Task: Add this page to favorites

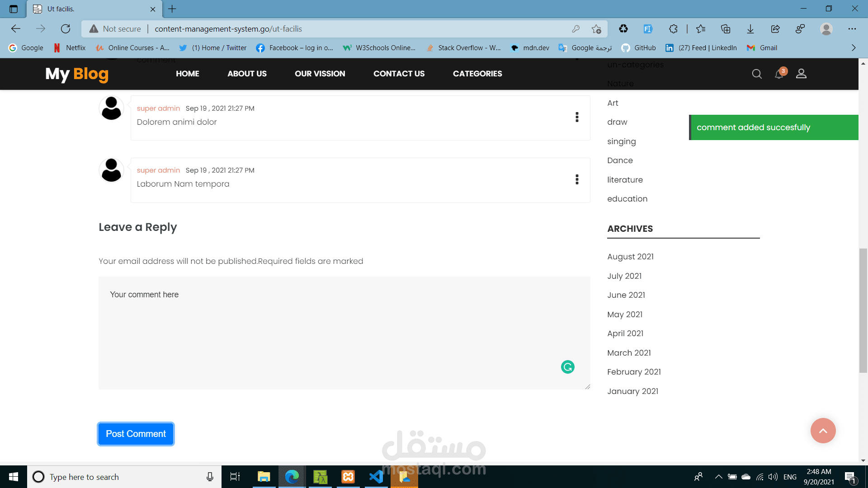Action: pyautogui.click(x=596, y=29)
